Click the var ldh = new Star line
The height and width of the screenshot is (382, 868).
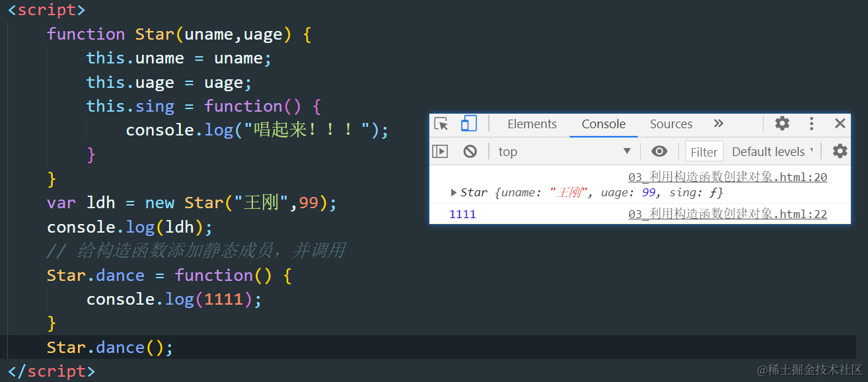point(192,202)
